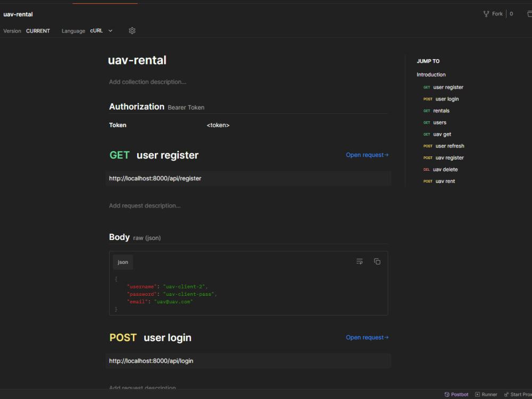This screenshot has height=399, width=532.
Task: Toggle word wrap icon in json body
Action: click(359, 262)
